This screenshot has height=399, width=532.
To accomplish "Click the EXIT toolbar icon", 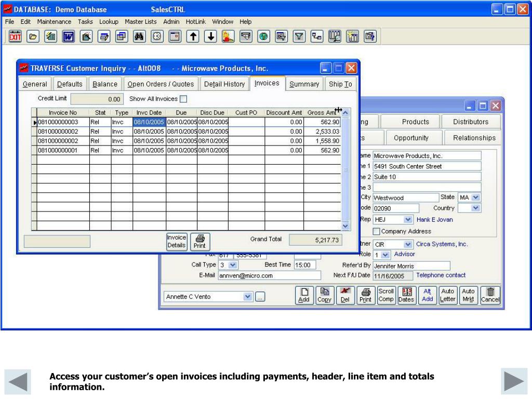I will click(x=15, y=36).
